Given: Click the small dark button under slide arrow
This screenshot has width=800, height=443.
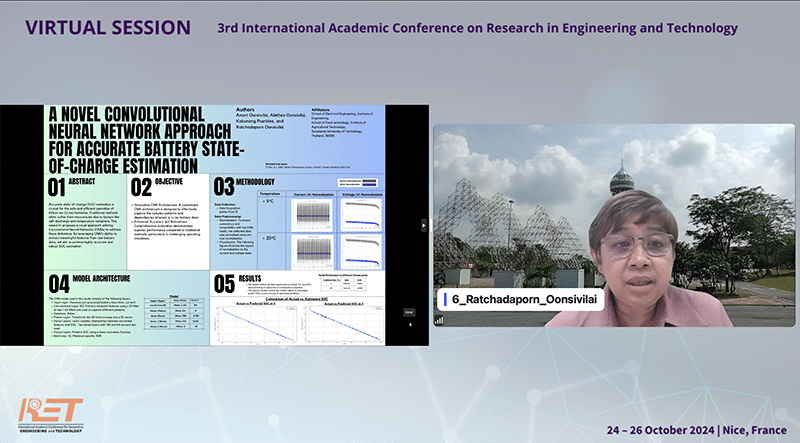Looking at the screenshot, I should point(409,312).
